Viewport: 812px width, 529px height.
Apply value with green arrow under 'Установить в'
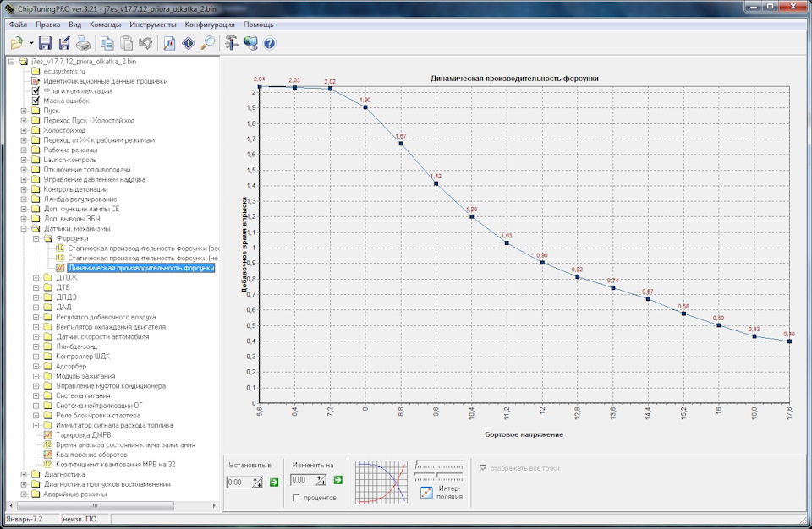click(273, 481)
